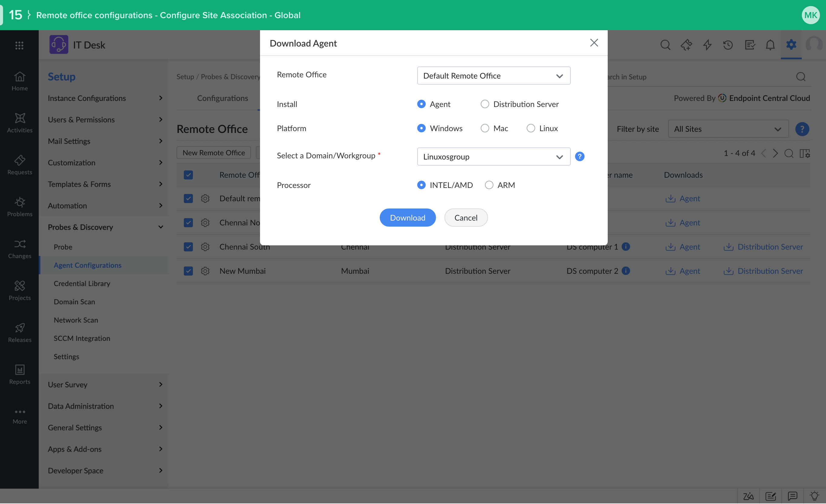The image size is (826, 504).
Task: Click info icon next to DS computer 2
Action: [x=626, y=270]
